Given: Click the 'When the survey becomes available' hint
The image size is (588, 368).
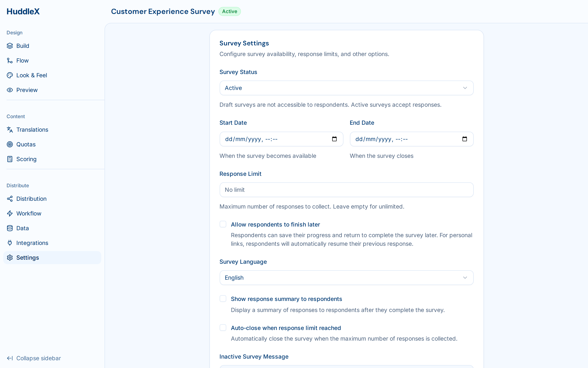Looking at the screenshot, I should tap(268, 156).
